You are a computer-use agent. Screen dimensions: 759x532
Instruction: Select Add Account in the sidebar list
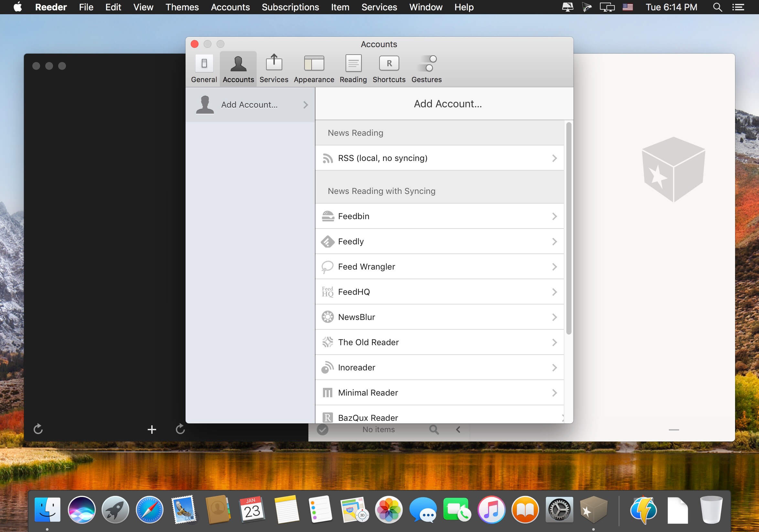click(x=250, y=105)
